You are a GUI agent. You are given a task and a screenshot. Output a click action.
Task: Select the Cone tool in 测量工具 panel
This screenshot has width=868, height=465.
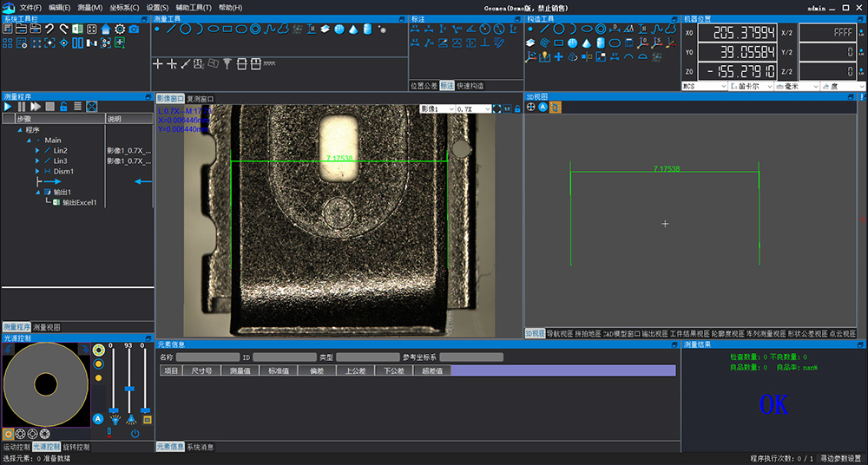pyautogui.click(x=353, y=29)
